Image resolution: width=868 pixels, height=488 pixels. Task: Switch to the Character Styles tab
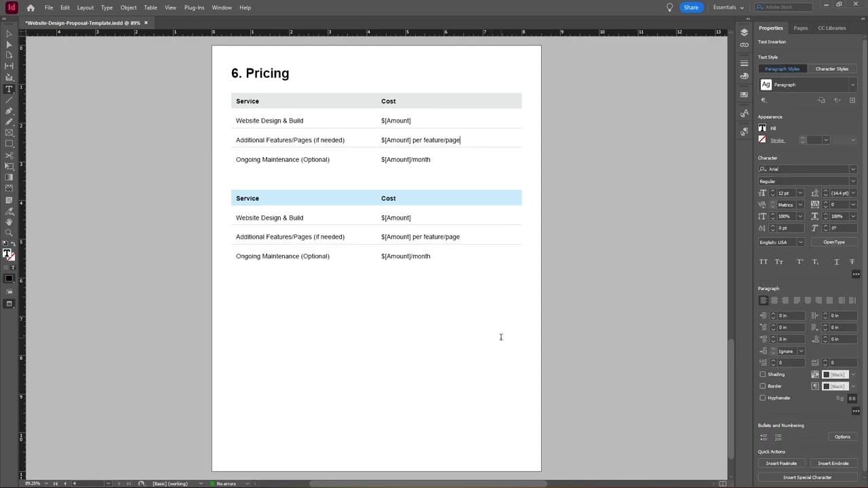(832, 68)
